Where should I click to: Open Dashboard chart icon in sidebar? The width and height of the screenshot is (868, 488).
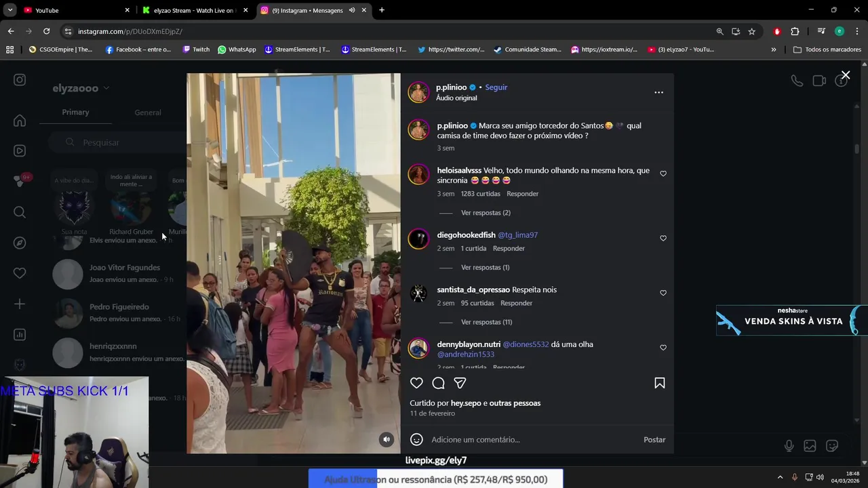20,334
